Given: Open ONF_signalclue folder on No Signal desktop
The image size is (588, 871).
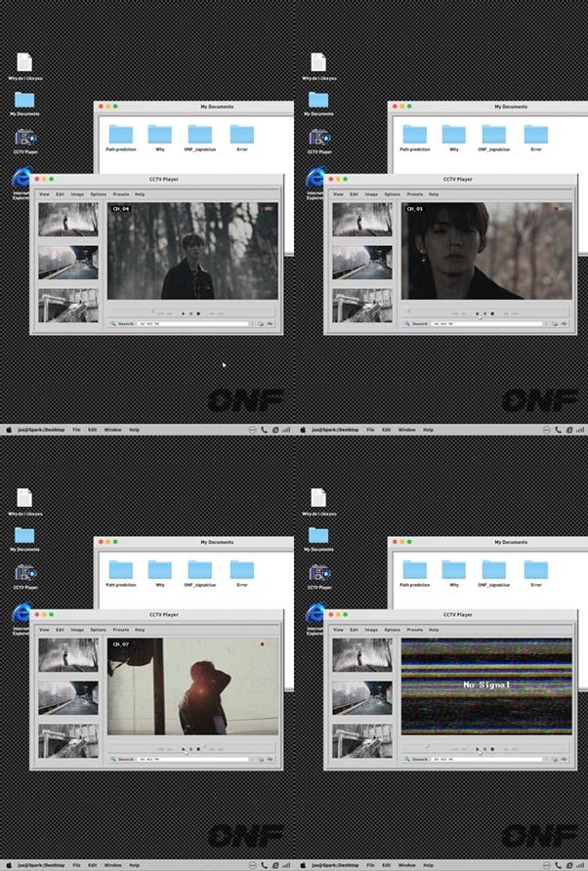Looking at the screenshot, I should [x=493, y=570].
